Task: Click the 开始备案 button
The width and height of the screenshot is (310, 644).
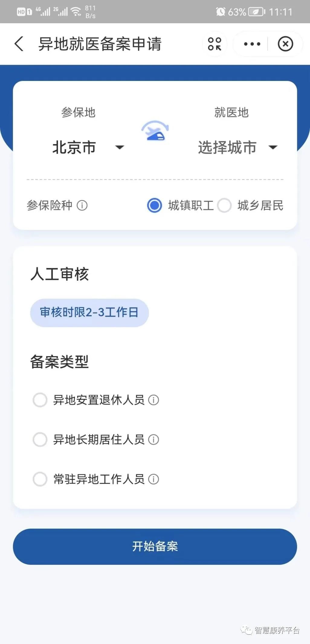Action: coord(155,547)
